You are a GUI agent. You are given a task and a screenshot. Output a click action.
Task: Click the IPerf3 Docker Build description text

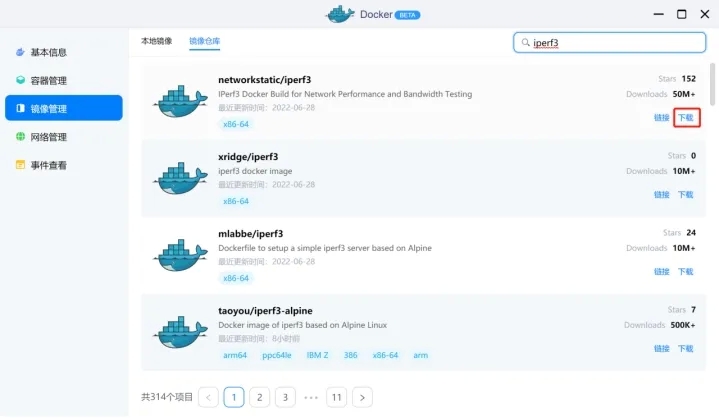point(345,94)
